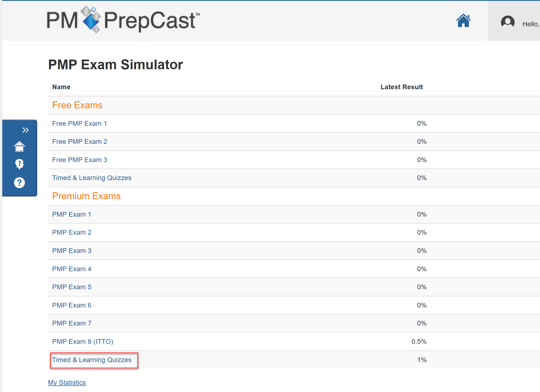Image resolution: width=540 pixels, height=392 pixels.
Task: Open premium PMP Exam 1
Action: 72,214
